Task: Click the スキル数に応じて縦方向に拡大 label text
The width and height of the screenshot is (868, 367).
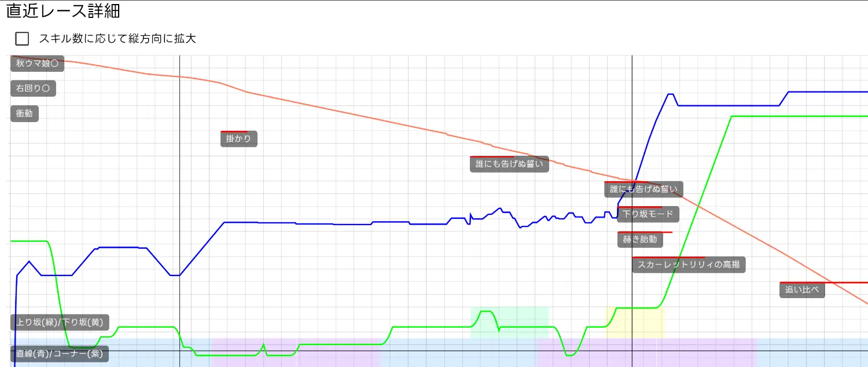Action: tap(117, 39)
